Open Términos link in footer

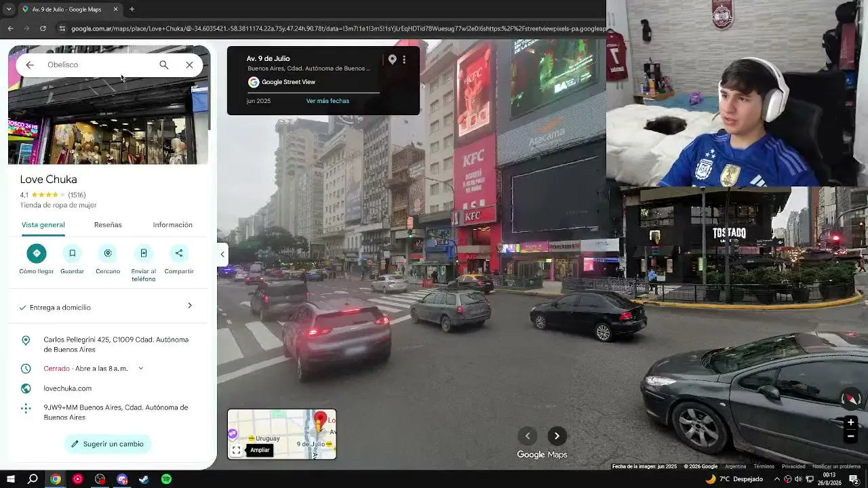pyautogui.click(x=764, y=466)
